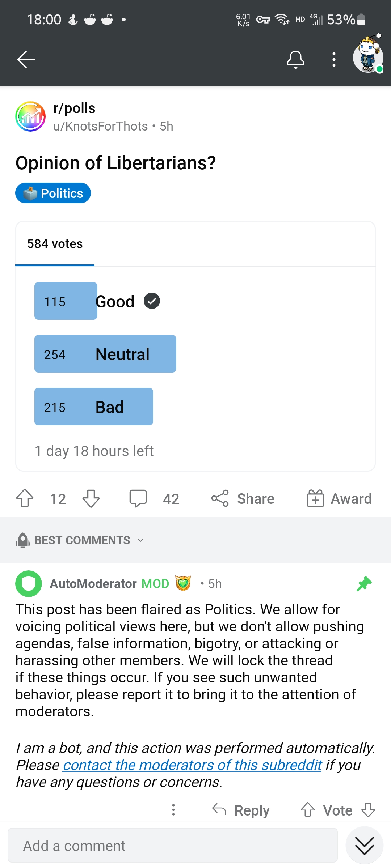Jump to next comment with double-chevron button
This screenshot has height=868, width=391.
[x=364, y=845]
